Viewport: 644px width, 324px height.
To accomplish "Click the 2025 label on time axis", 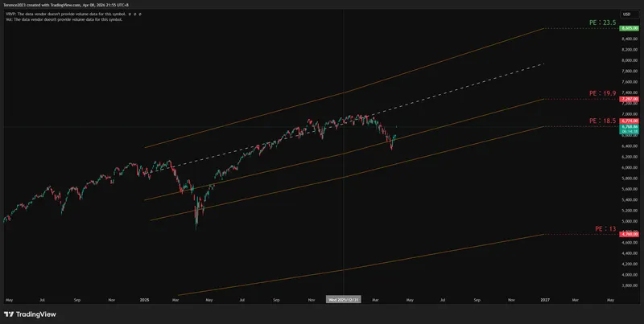I will [x=144, y=300].
